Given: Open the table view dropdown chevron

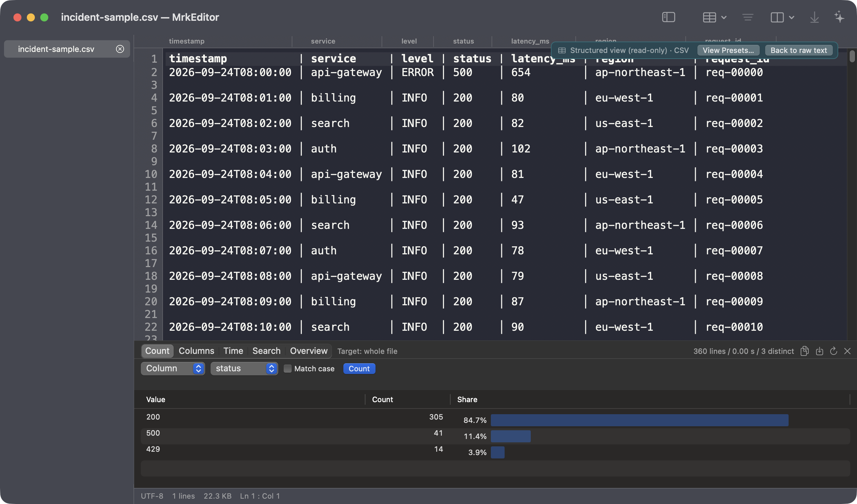Looking at the screenshot, I should tap(724, 17).
